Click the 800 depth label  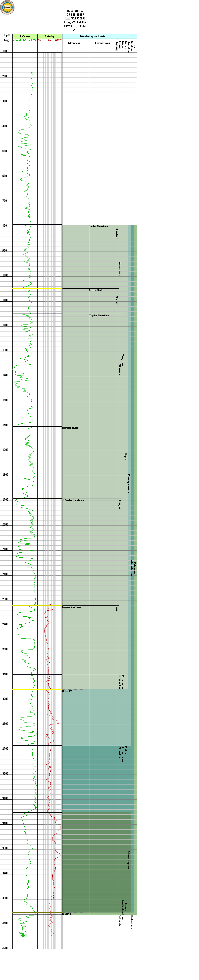point(4,226)
